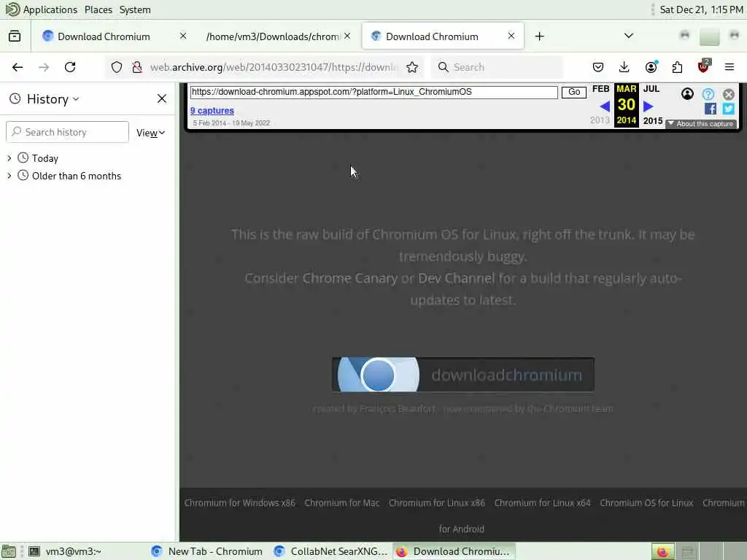
Task: Share capture on Twitter
Action: [729, 109]
